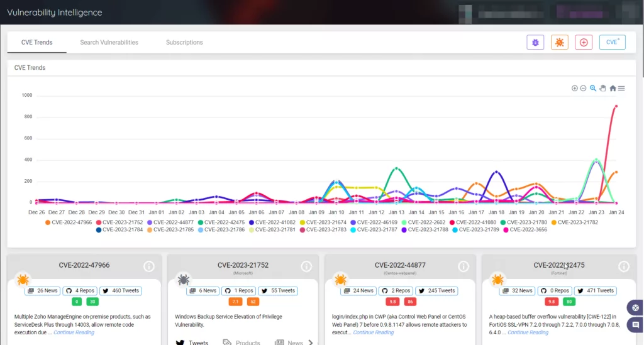This screenshot has width=644, height=345.
Task: Open the 55 Tweets badge
Action: pos(279,291)
